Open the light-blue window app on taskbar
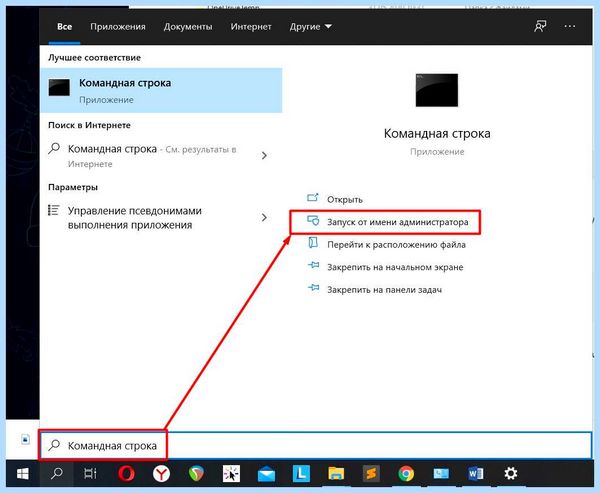 click(x=441, y=474)
